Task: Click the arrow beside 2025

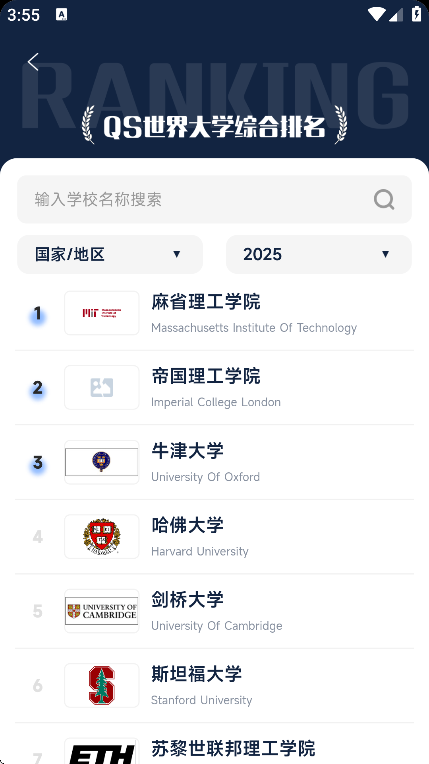Action: click(x=386, y=254)
